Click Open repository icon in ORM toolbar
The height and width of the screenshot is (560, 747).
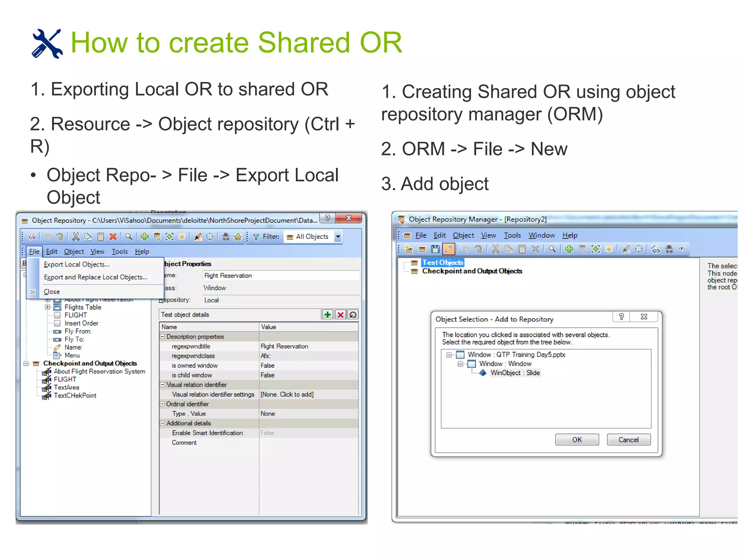[422, 249]
